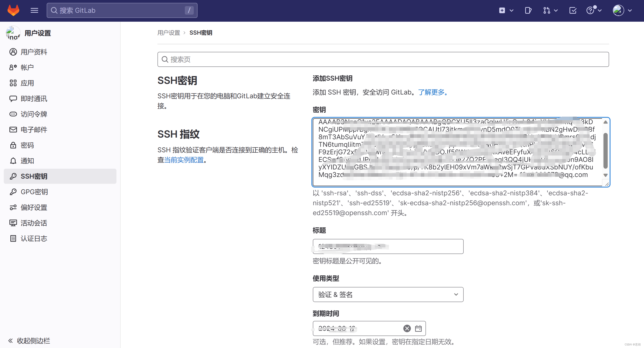
Task: Click the key textarea scrollbar thumb
Action: click(606, 151)
